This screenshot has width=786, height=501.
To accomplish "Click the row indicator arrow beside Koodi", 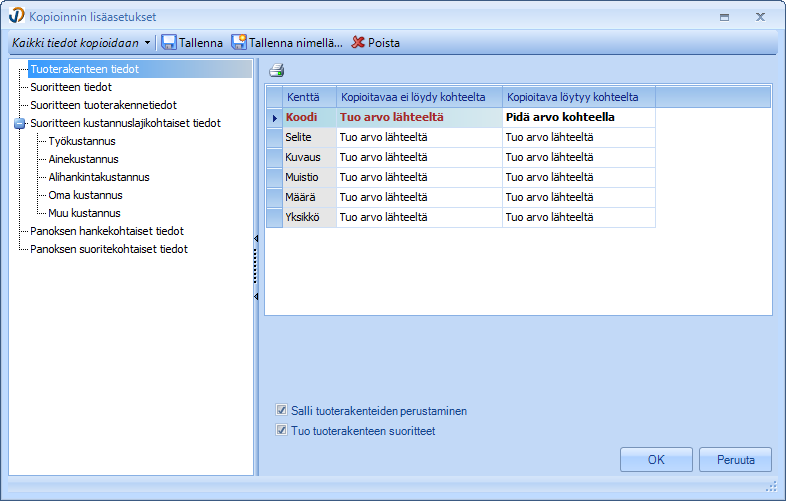I will pyautogui.click(x=274, y=118).
